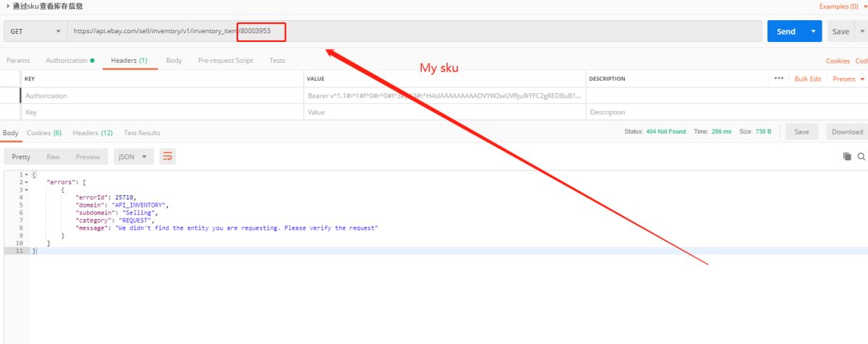Screen dimensions: 868x344
Task: Switch to the Params tab
Action: tap(18, 61)
